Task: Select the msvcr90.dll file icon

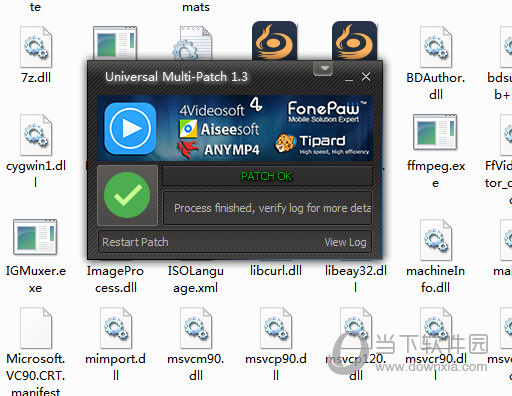Action: point(436,328)
